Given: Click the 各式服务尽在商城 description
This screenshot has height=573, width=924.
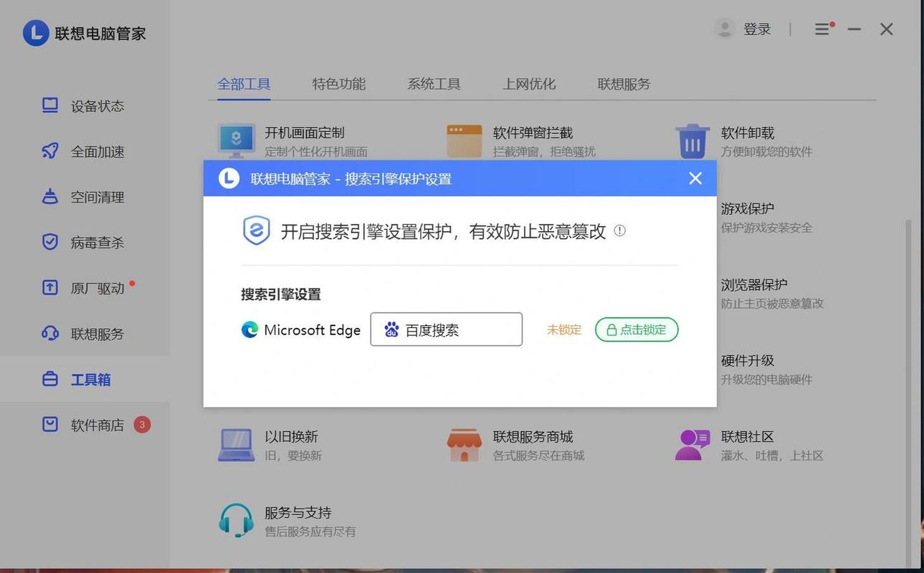Looking at the screenshot, I should coord(538,456).
